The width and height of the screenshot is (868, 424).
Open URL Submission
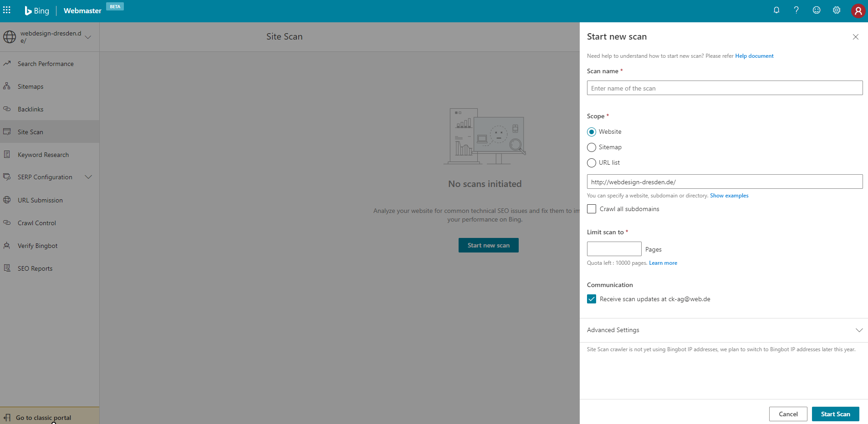tap(40, 200)
